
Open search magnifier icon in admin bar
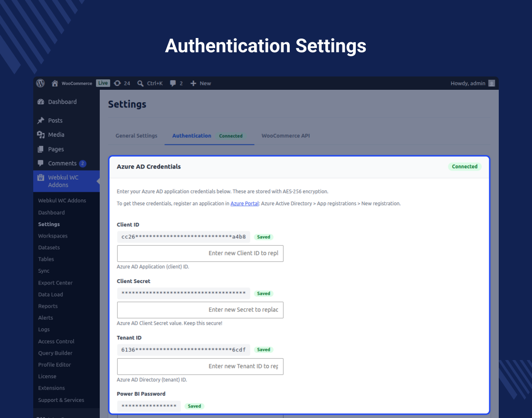pos(140,84)
